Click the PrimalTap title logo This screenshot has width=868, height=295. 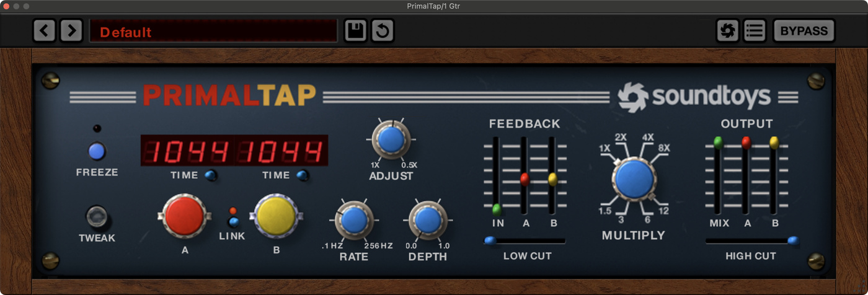tap(229, 95)
